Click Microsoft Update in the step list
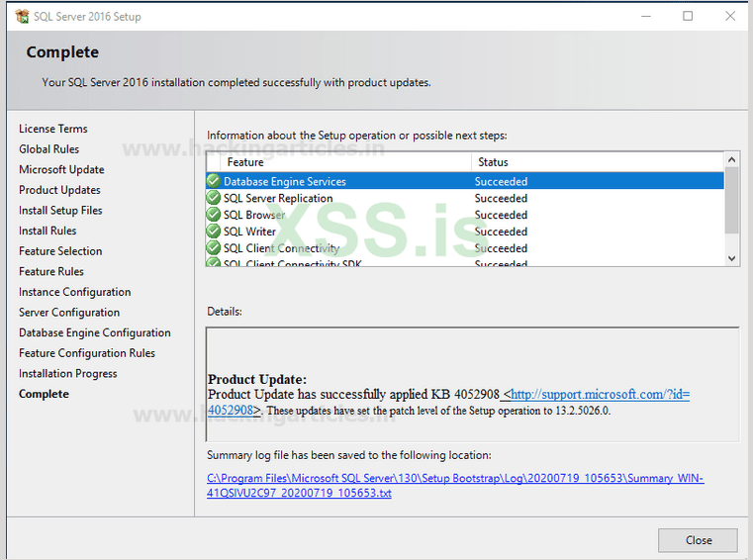 [61, 169]
